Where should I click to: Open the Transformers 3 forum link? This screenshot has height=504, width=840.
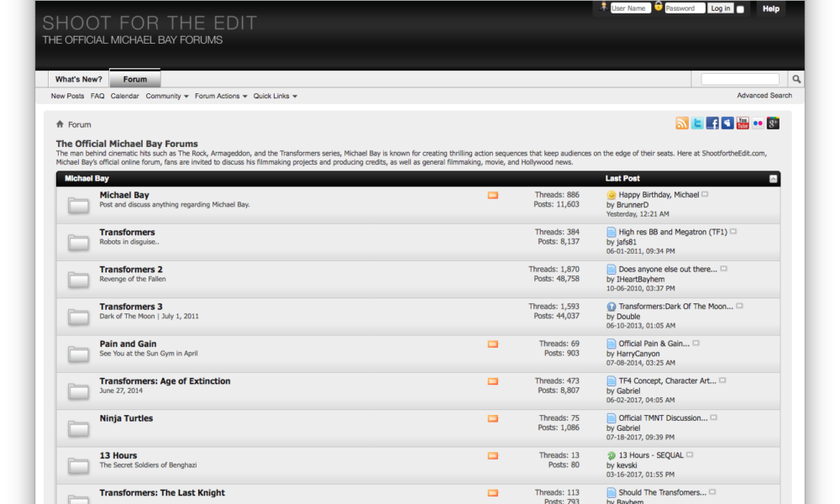click(x=130, y=307)
